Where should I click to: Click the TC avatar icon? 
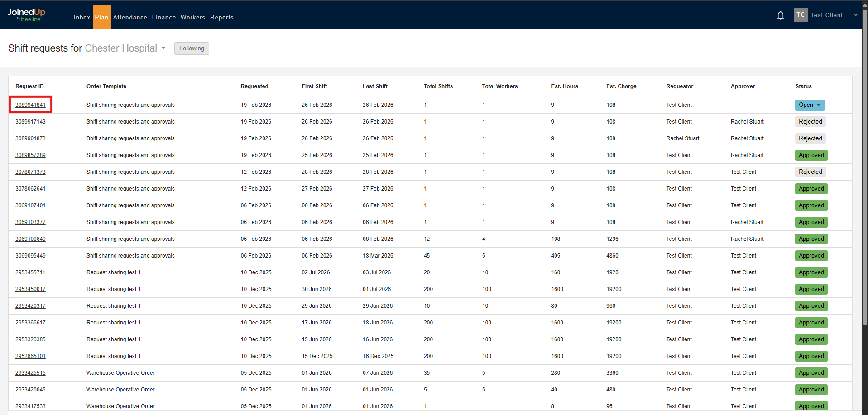(x=801, y=14)
